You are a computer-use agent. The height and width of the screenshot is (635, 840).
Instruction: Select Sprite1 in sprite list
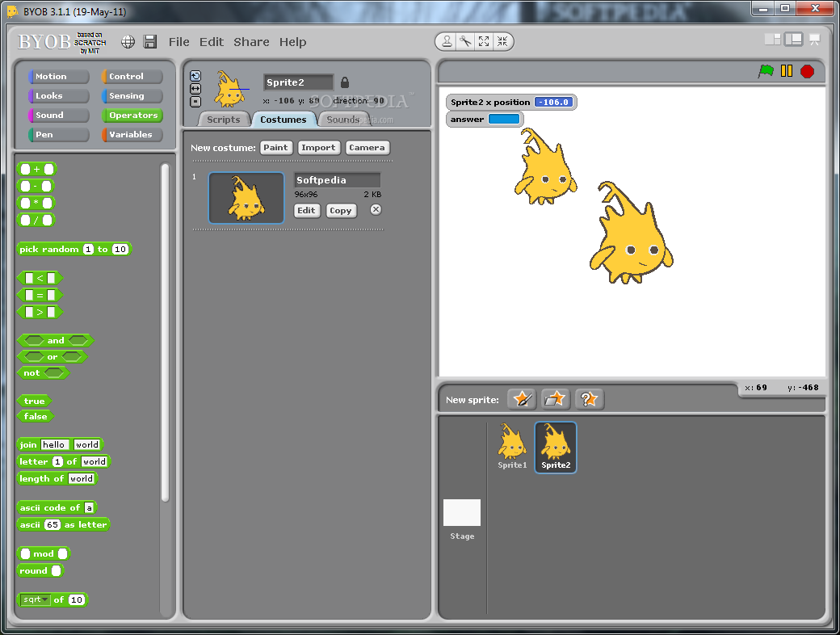coord(511,448)
